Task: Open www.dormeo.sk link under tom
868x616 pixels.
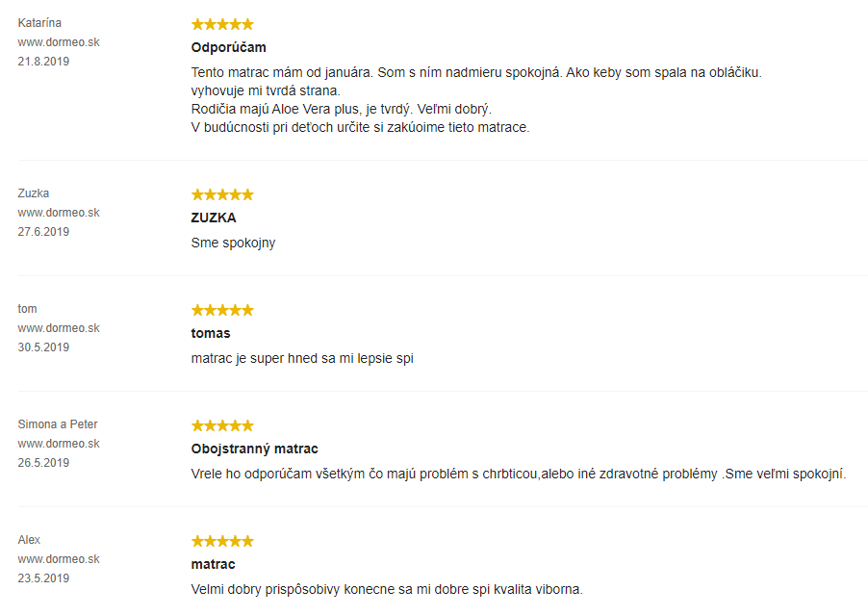Action: (x=59, y=328)
